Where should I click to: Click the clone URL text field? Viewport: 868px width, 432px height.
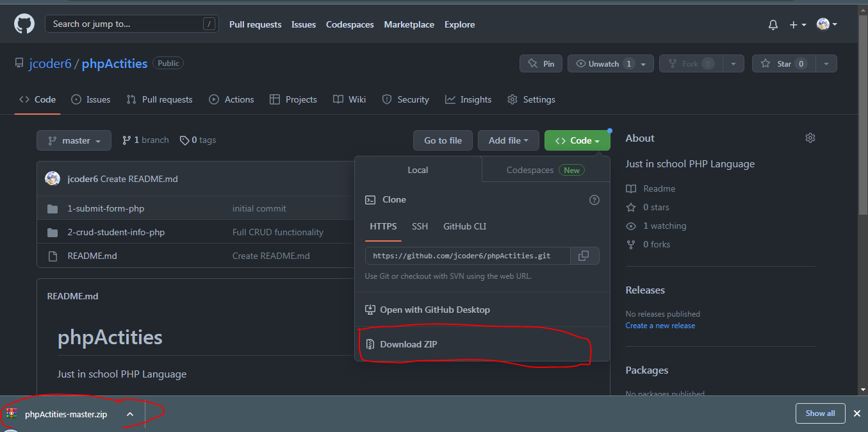pos(467,256)
